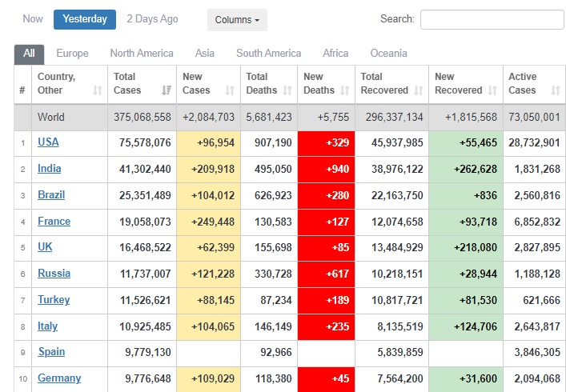Select Turkey active cases 621,666
Screen dimensions: 566x392
(x=541, y=301)
